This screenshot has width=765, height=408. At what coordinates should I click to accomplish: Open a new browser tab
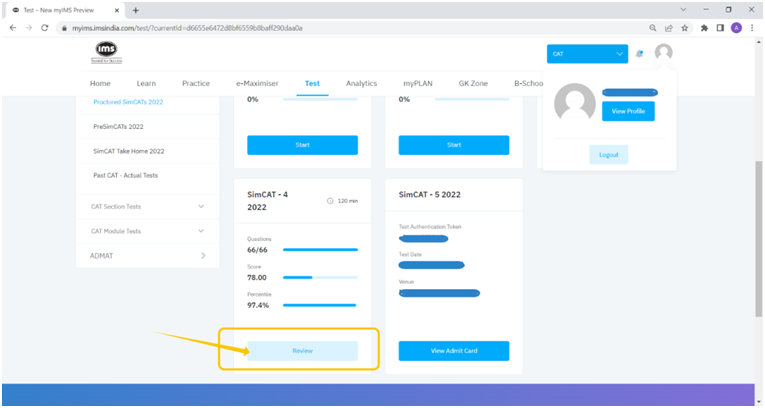click(x=136, y=10)
